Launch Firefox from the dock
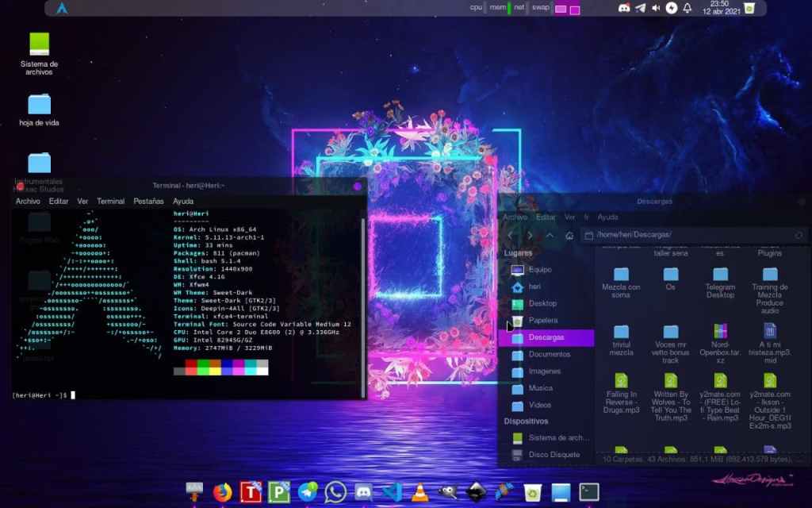 point(223,492)
